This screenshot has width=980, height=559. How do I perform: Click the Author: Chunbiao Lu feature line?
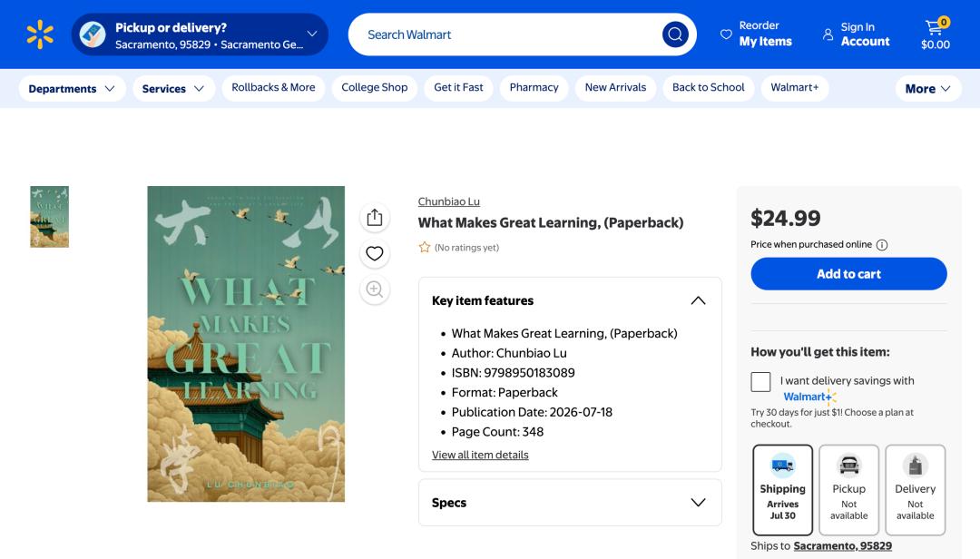(x=509, y=353)
